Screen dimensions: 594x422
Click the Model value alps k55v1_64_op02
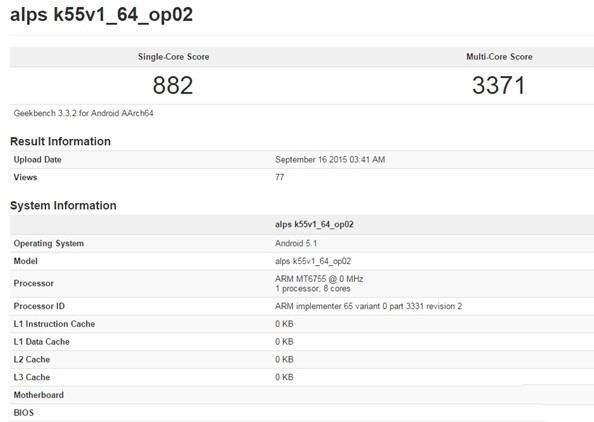(313, 261)
